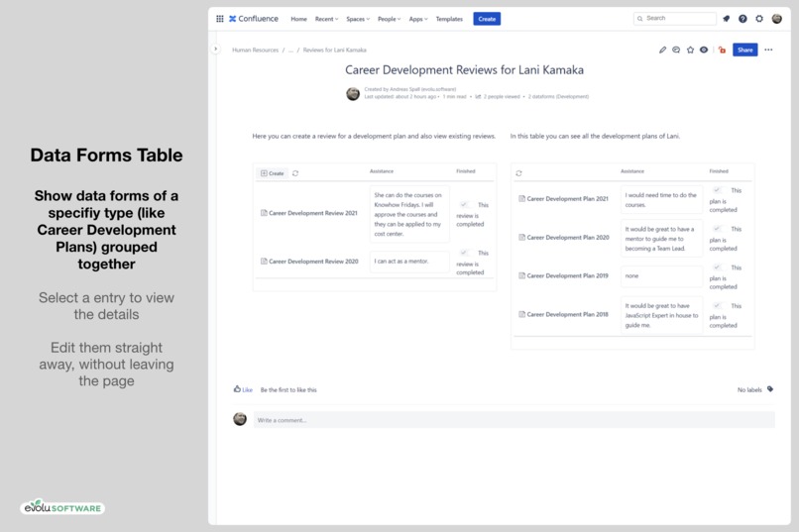Screen dimensions: 799x532
Task: Toggle watching this page eye icon
Action: click(704, 50)
